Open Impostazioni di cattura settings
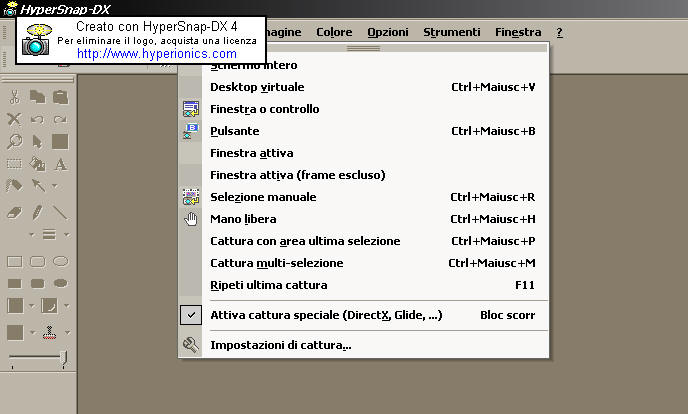Image resolution: width=688 pixels, height=414 pixels. point(280,345)
